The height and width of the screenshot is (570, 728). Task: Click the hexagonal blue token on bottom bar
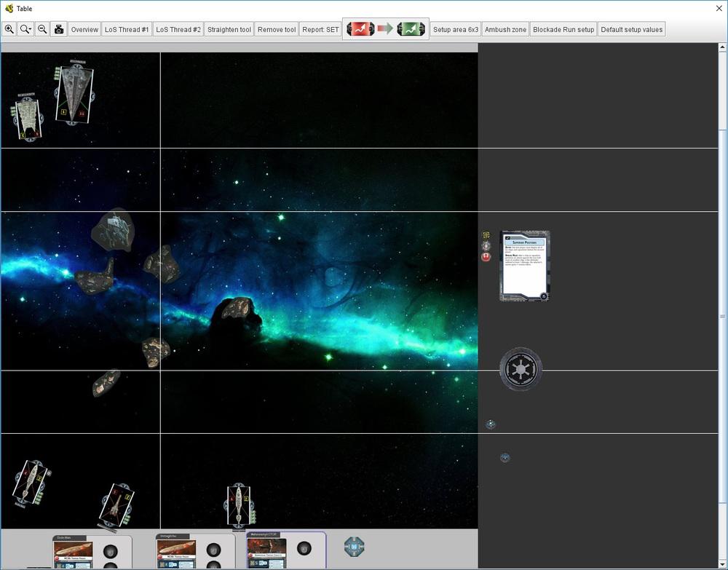[354, 547]
